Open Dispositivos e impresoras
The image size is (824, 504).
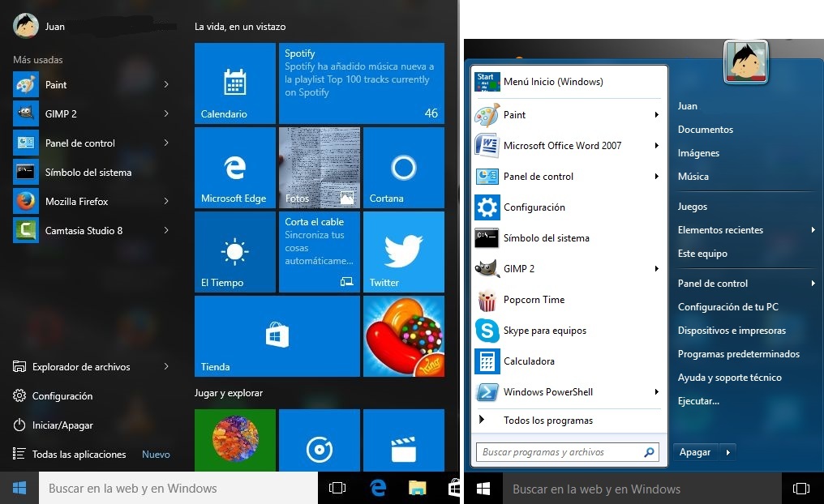(732, 331)
